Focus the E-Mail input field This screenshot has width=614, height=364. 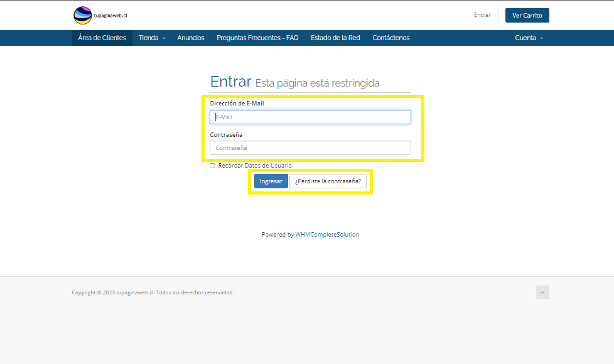click(310, 117)
